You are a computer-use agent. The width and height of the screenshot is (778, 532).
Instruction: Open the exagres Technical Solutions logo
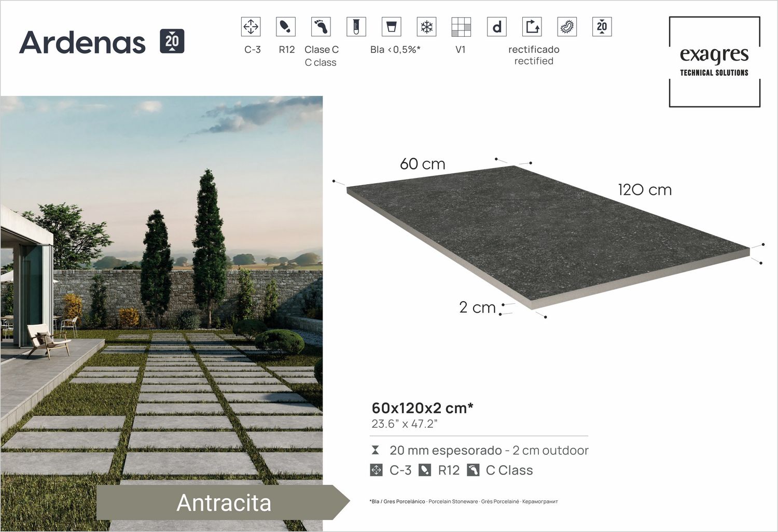click(x=714, y=60)
